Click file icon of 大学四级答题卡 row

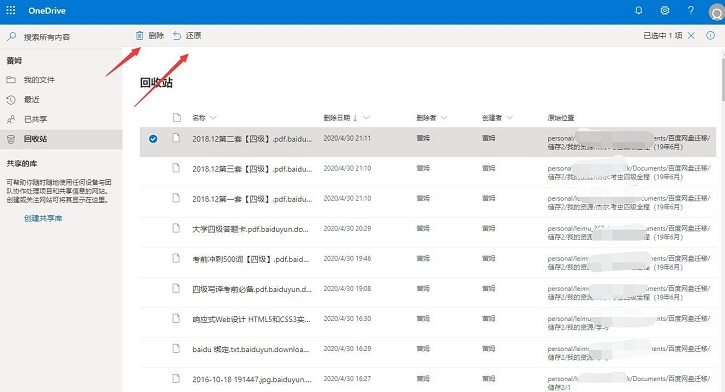point(176,228)
